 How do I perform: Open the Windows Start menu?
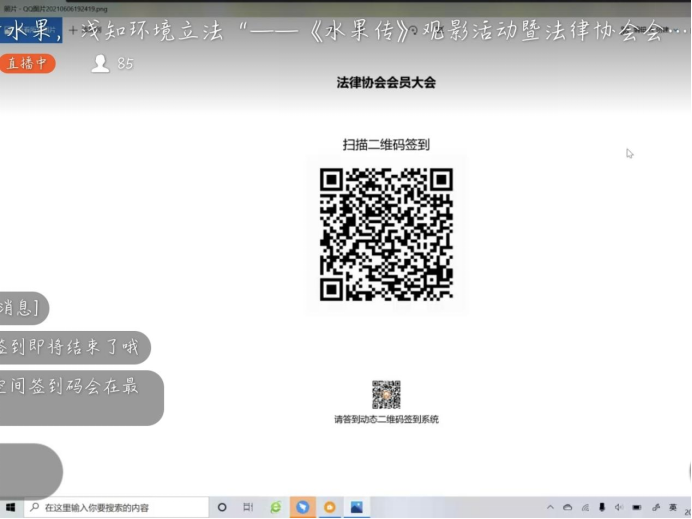pyautogui.click(x=10, y=508)
